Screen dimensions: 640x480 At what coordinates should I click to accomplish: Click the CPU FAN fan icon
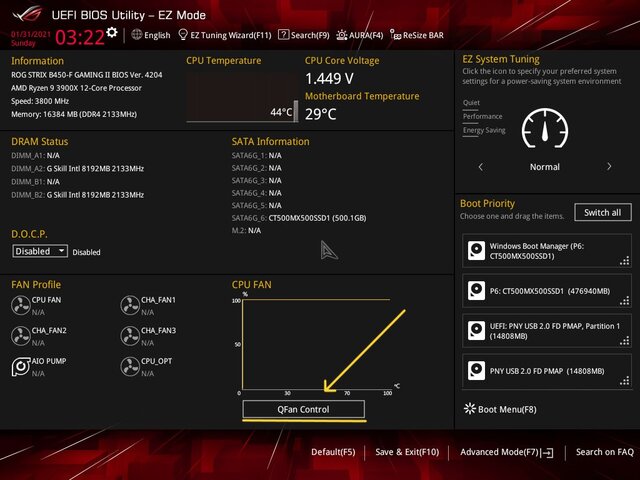(x=20, y=305)
